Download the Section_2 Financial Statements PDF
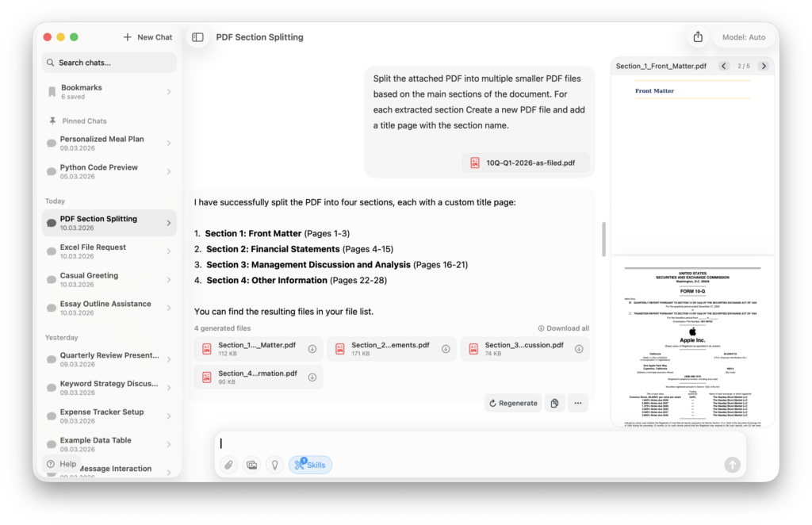Screen dimensions: 812x525 click(x=446, y=349)
